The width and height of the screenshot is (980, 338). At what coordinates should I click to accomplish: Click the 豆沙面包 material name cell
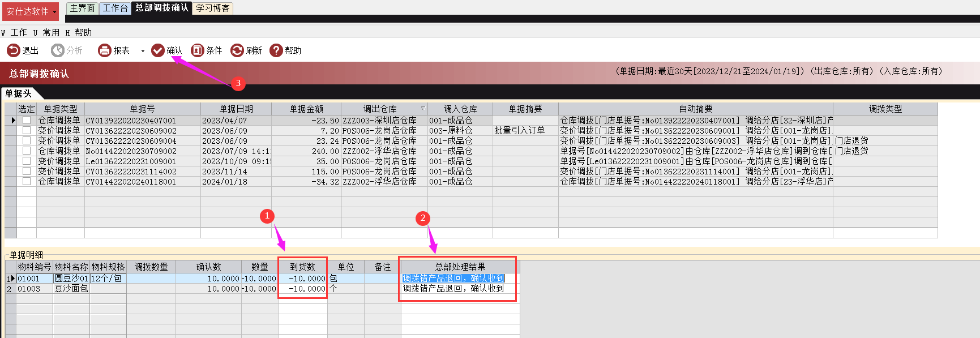coord(71,289)
